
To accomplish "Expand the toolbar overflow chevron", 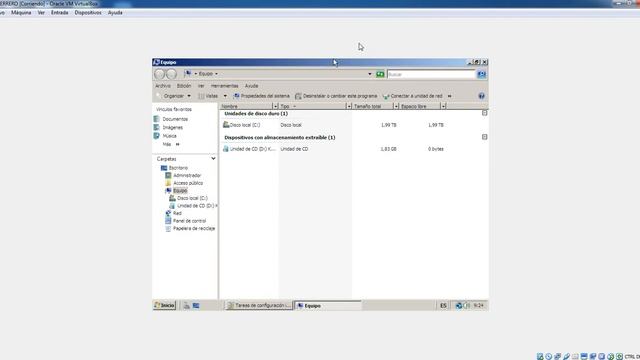I will [x=449, y=96].
